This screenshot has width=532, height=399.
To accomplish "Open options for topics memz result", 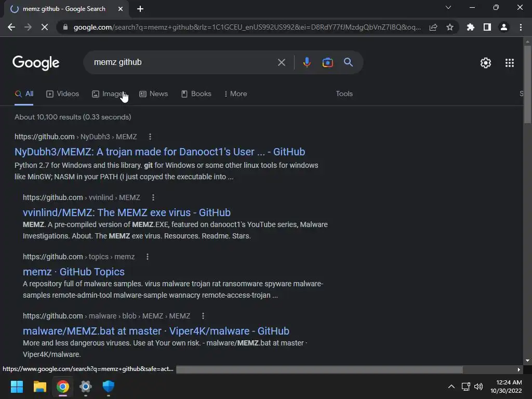I will tap(147, 257).
